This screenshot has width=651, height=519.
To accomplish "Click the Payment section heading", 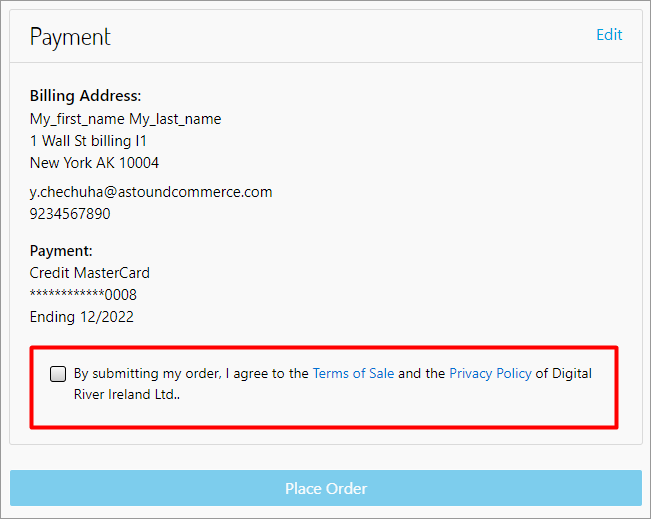I will tap(70, 37).
